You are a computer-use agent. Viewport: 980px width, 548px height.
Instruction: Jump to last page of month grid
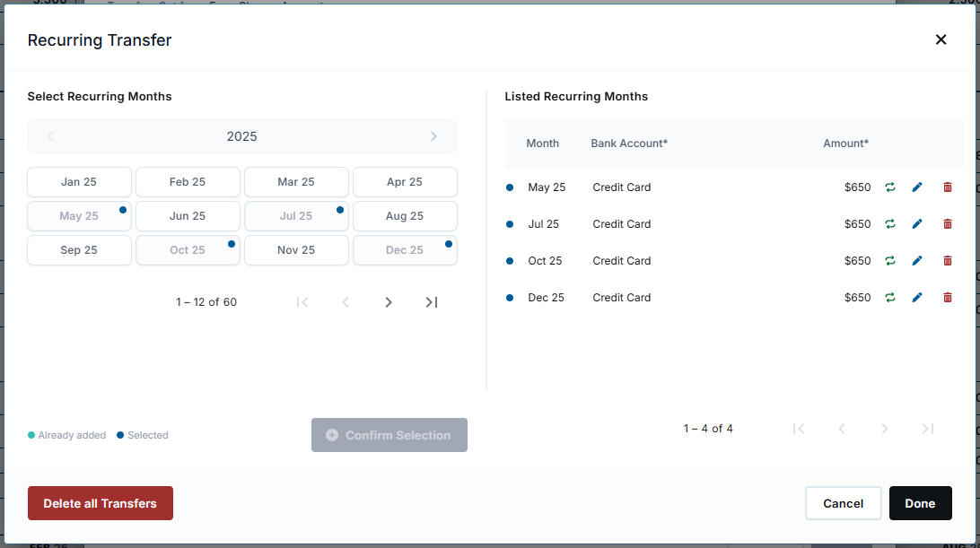click(432, 302)
